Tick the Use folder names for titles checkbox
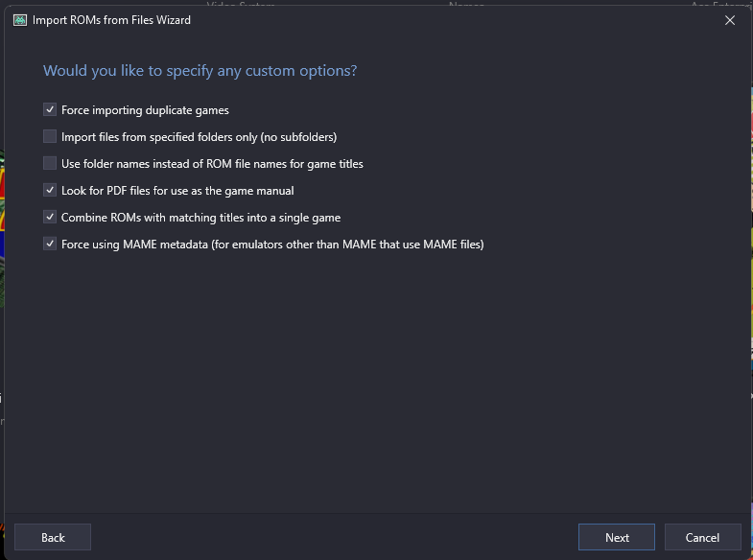 (x=50, y=164)
